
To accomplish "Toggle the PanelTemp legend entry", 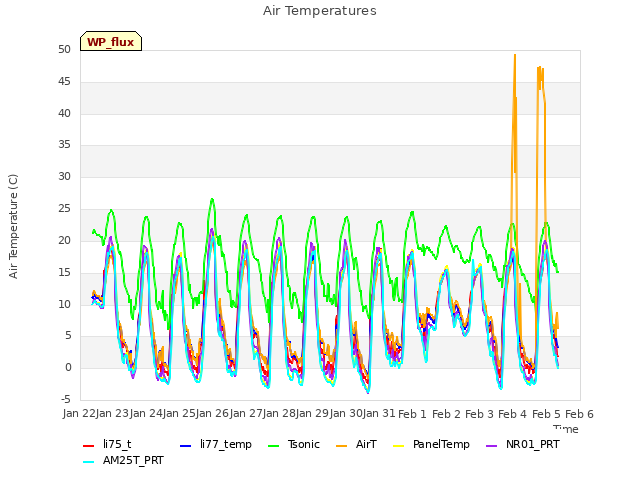I will pos(431,444).
